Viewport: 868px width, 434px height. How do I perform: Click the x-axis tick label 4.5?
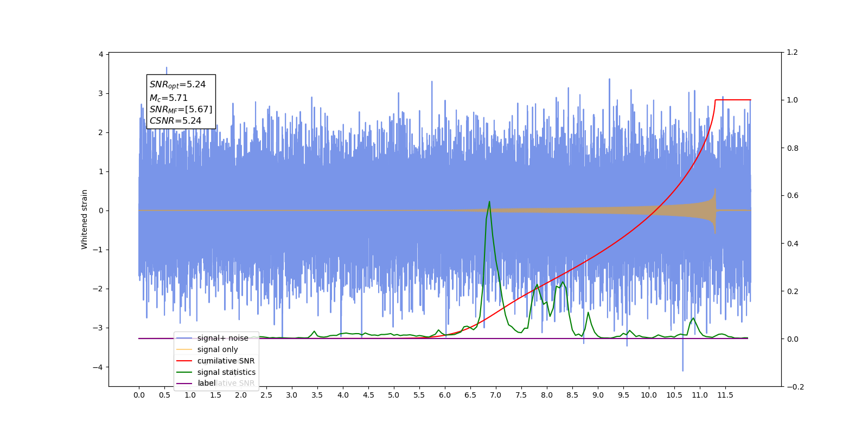(368, 395)
